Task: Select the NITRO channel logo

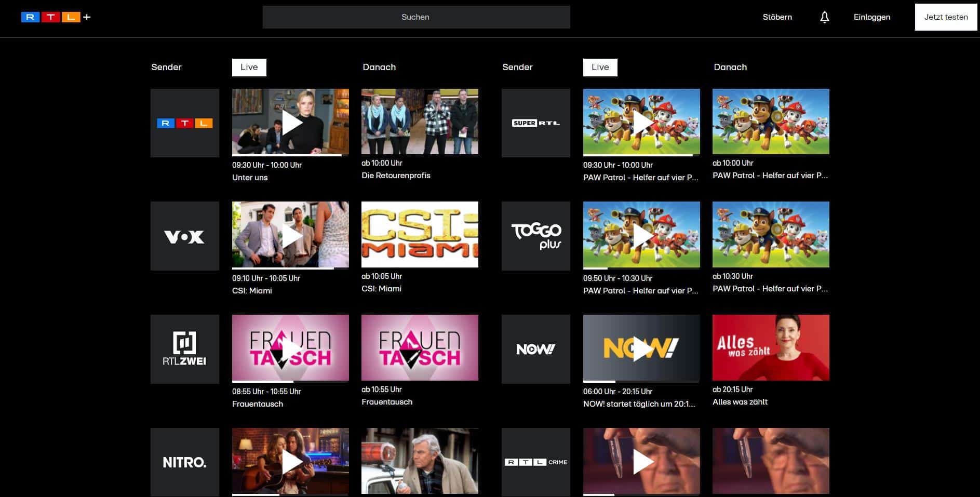Action: [x=185, y=462]
